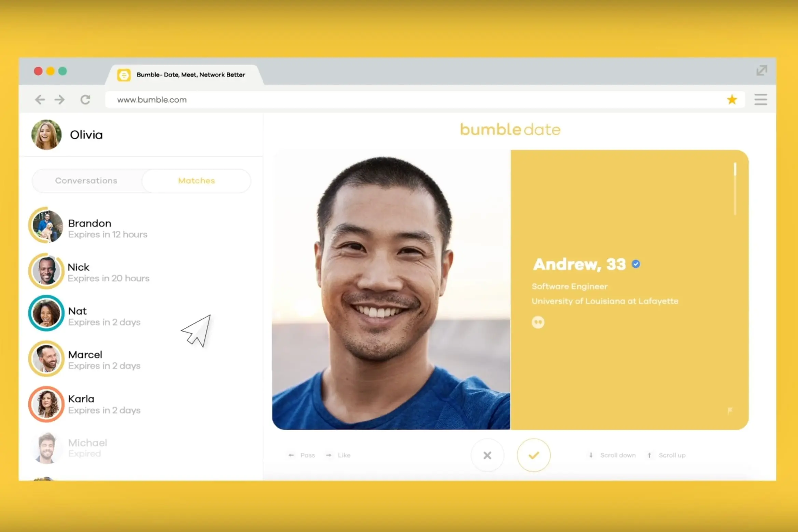Open Olivia's profile picture

(46, 135)
